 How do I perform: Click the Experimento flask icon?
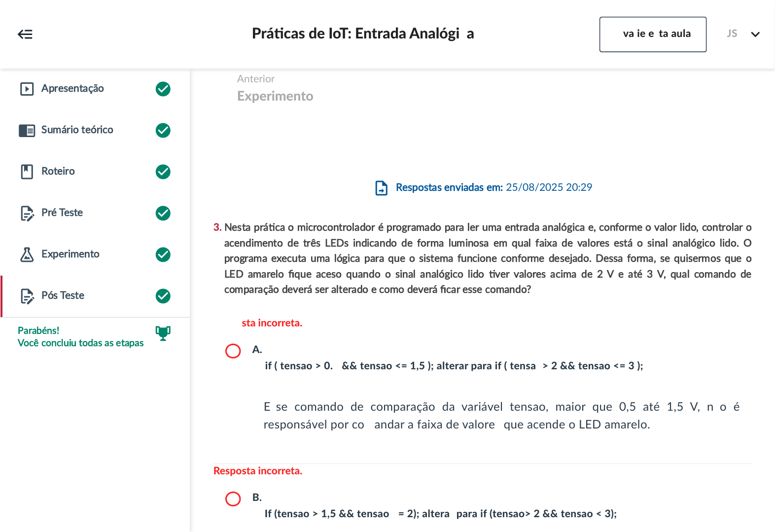pyautogui.click(x=27, y=254)
